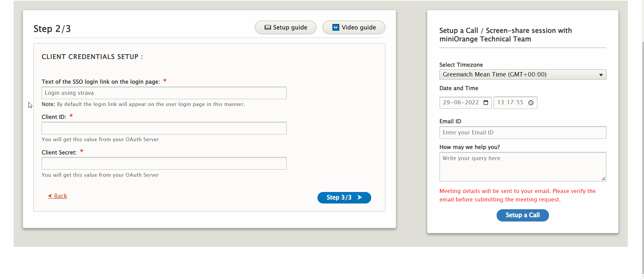Click the book icon on Setup guide
Screen dimensions: 644x279
point(268,27)
